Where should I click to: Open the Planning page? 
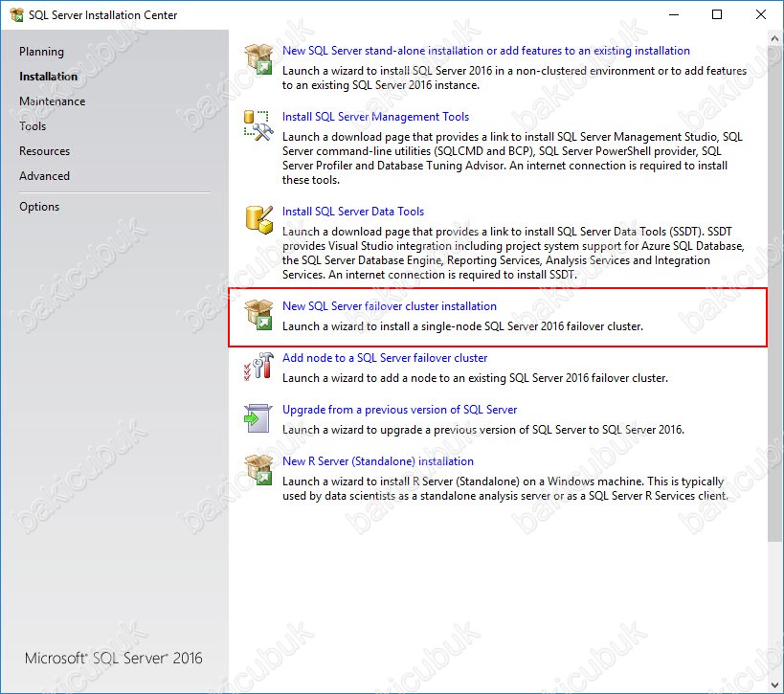tap(41, 52)
